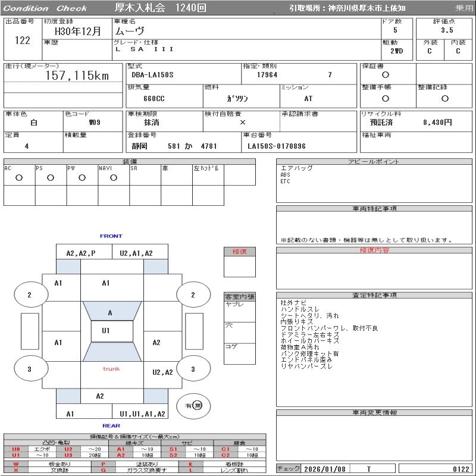Image resolution: width=476 pixels, height=476 pixels.
Task: Click the chassis number LA150S-0170896
Action: tap(277, 146)
